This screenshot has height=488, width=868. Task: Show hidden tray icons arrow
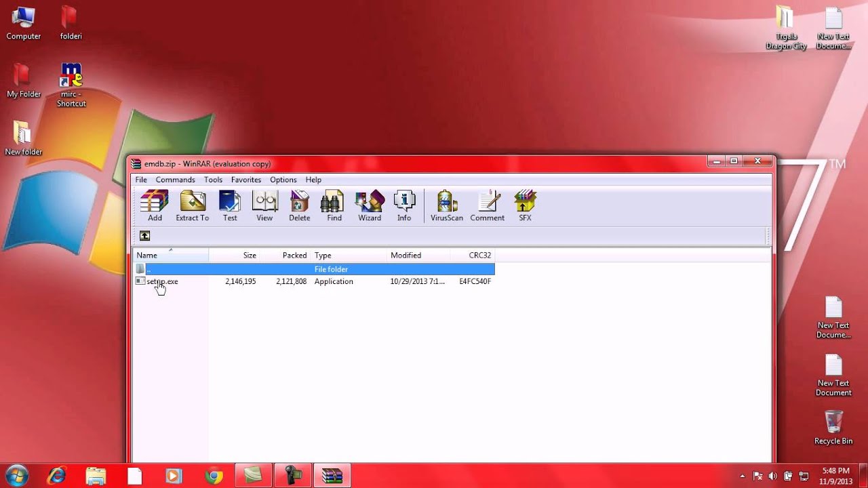click(743, 476)
